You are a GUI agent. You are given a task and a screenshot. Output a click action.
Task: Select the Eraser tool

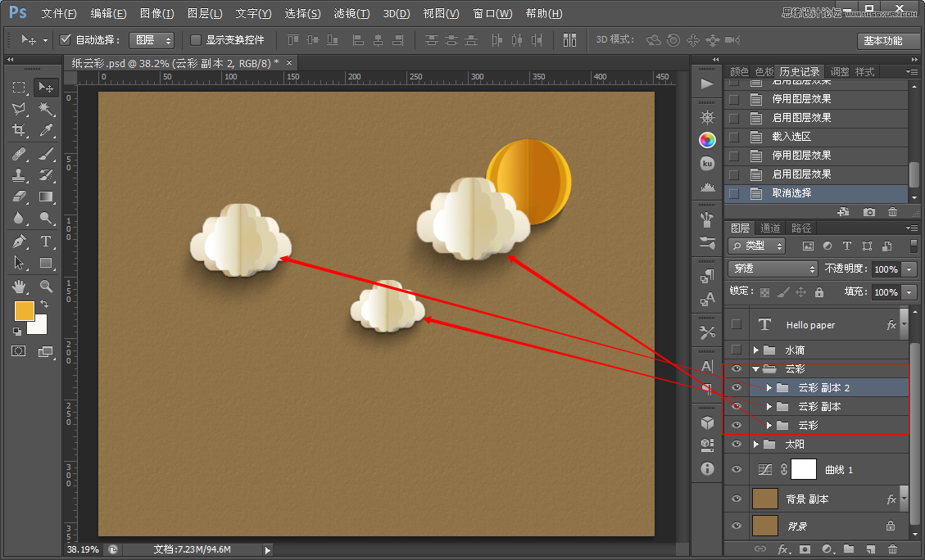click(x=19, y=196)
